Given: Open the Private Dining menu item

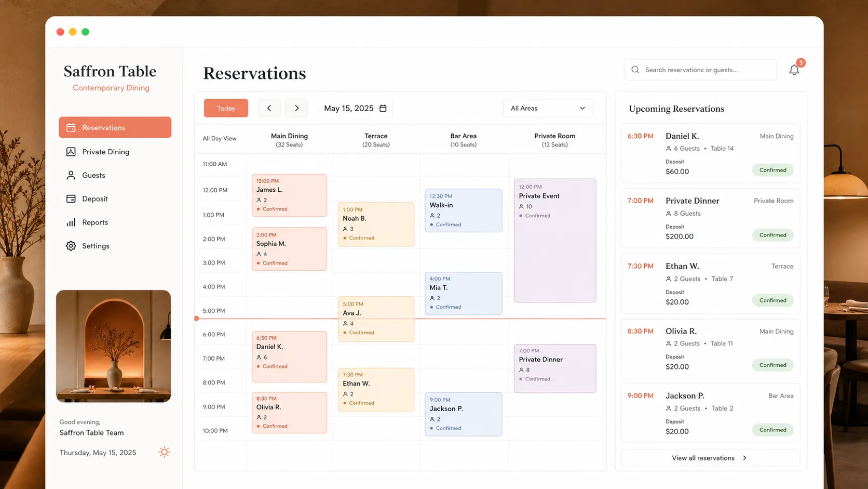Looking at the screenshot, I should click(x=115, y=152).
